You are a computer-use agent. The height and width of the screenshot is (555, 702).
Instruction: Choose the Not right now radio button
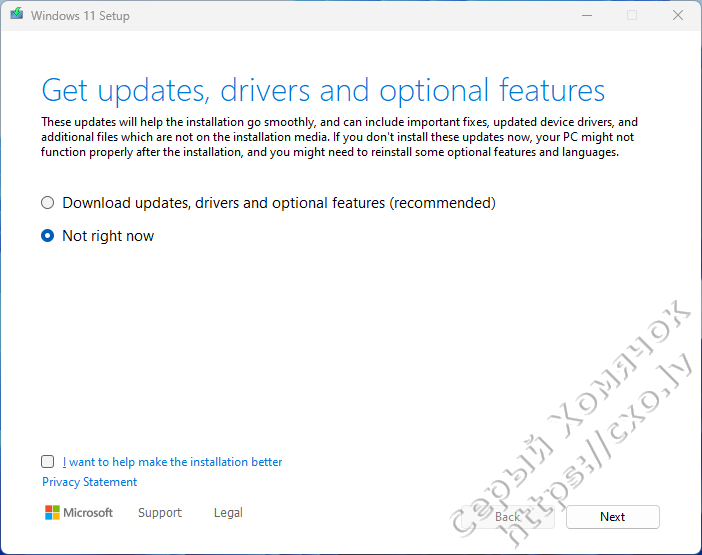(x=48, y=236)
